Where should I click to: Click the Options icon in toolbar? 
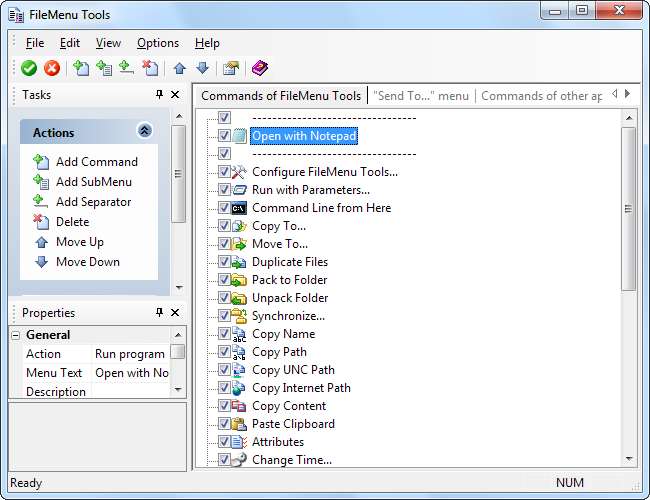click(231, 68)
